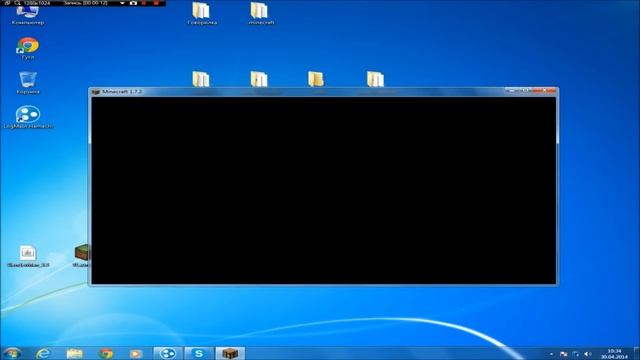Click the rightmost red button in recorder bar
Image resolution: width=640 pixels, height=360 pixels.
(x=156, y=3)
